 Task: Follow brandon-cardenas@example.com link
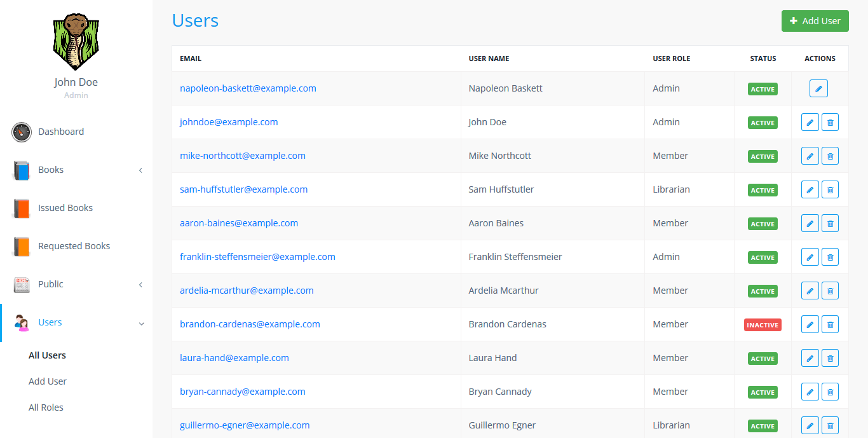coord(250,324)
